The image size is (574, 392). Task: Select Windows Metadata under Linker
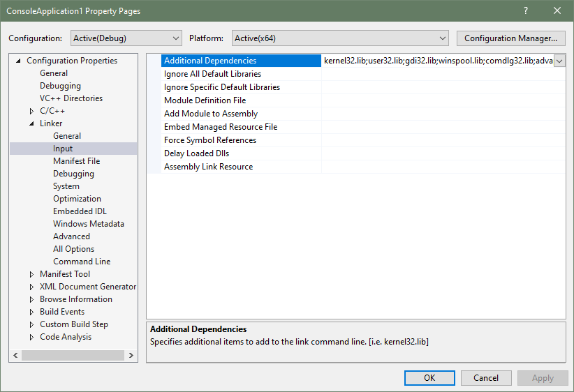click(89, 224)
